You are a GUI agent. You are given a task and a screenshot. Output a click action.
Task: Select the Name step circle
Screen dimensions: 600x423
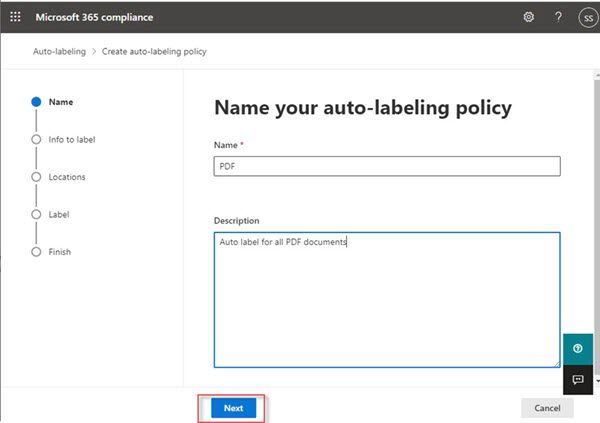click(x=36, y=102)
